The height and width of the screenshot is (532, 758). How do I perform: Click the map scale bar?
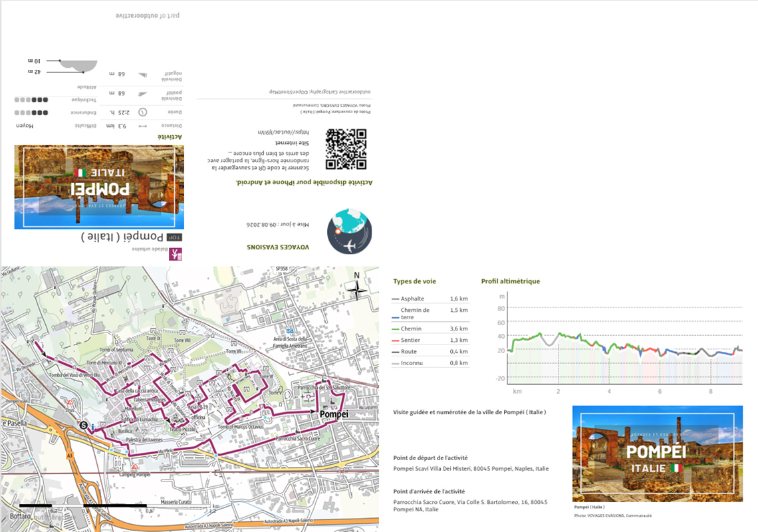tap(116, 506)
